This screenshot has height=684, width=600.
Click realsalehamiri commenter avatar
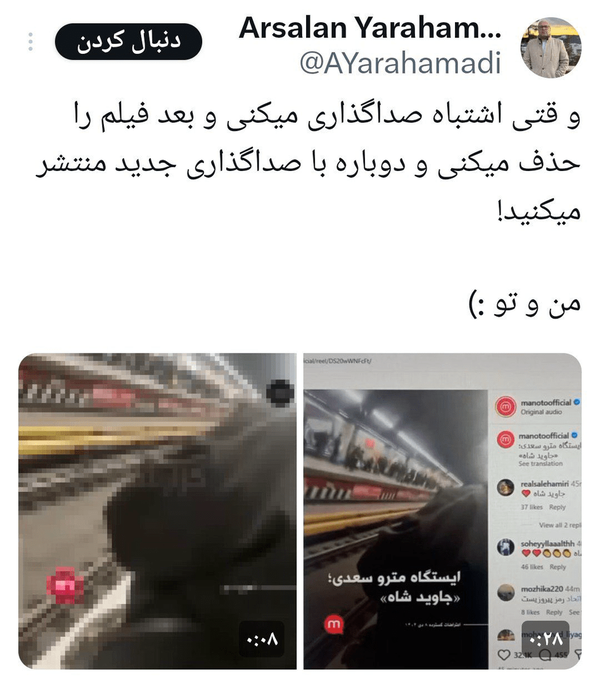coord(505,487)
